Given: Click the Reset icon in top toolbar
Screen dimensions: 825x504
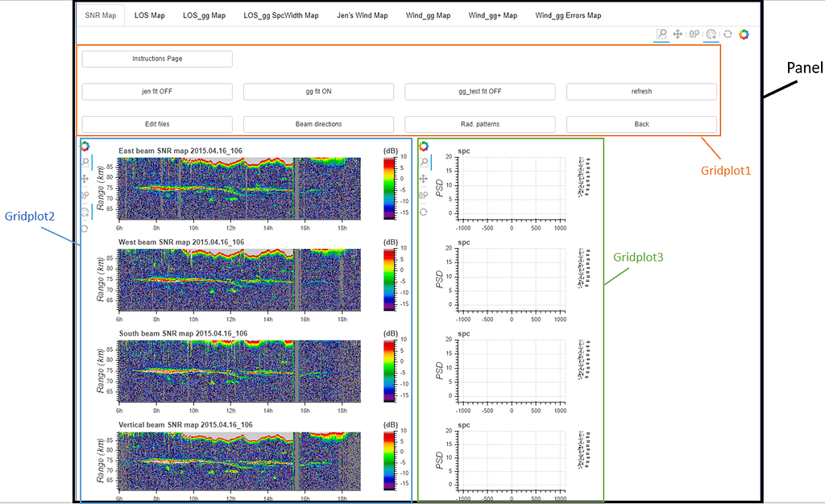Looking at the screenshot, I should pyautogui.click(x=728, y=34).
